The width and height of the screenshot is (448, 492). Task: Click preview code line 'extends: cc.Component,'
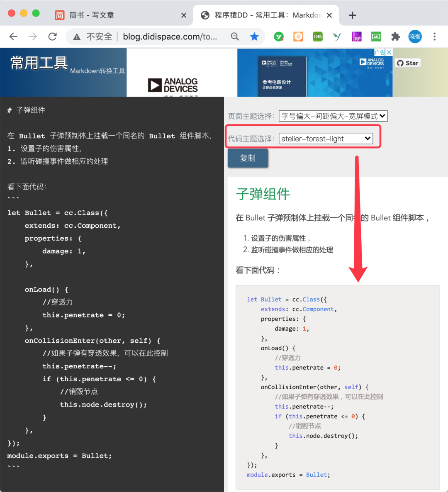click(x=299, y=309)
